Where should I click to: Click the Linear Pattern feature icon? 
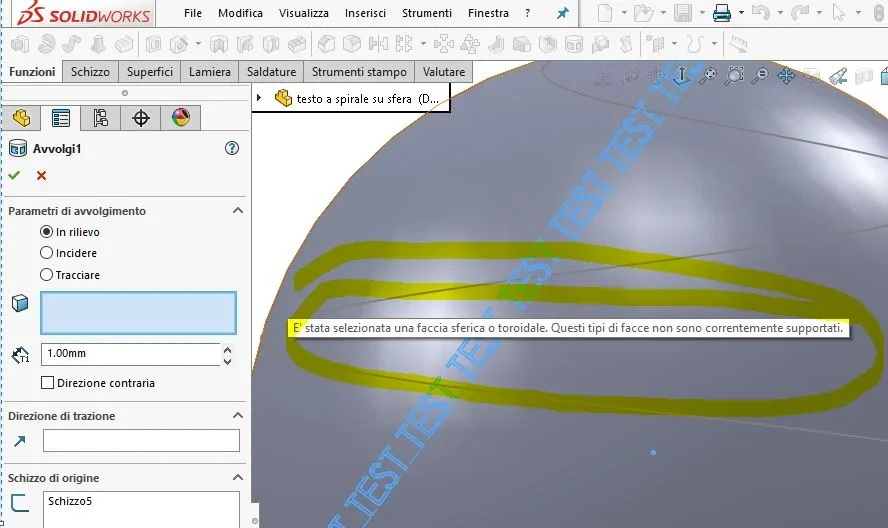click(404, 44)
